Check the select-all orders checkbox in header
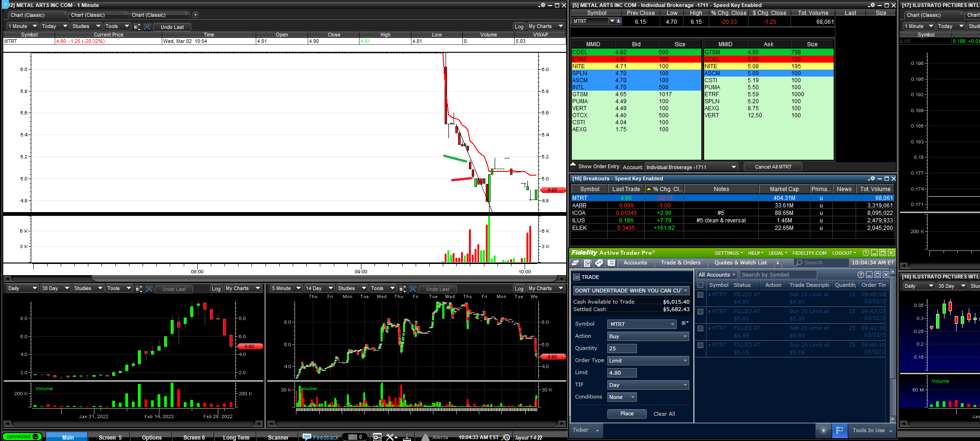Screen dimensions: 980x441 point(700,285)
